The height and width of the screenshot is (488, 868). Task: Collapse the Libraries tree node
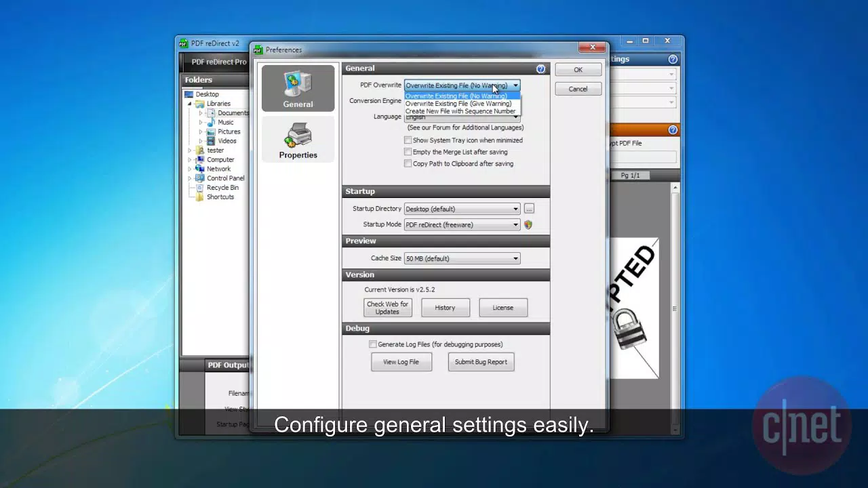tap(190, 104)
